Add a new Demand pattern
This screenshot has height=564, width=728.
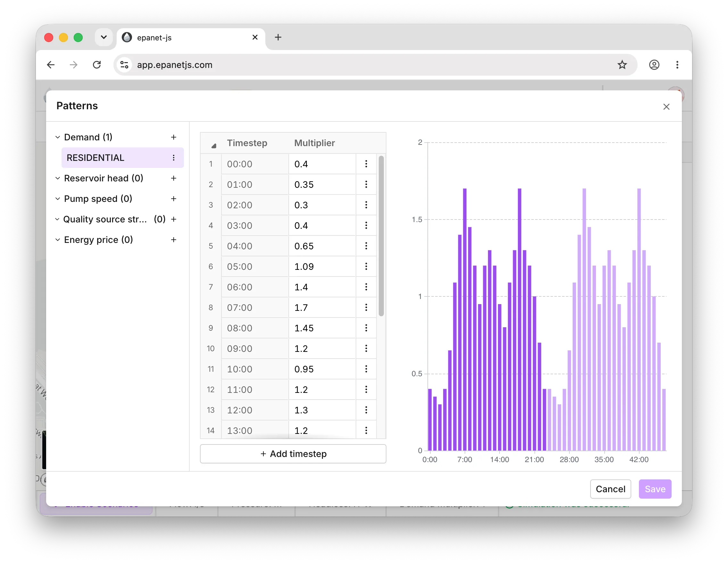tap(174, 137)
